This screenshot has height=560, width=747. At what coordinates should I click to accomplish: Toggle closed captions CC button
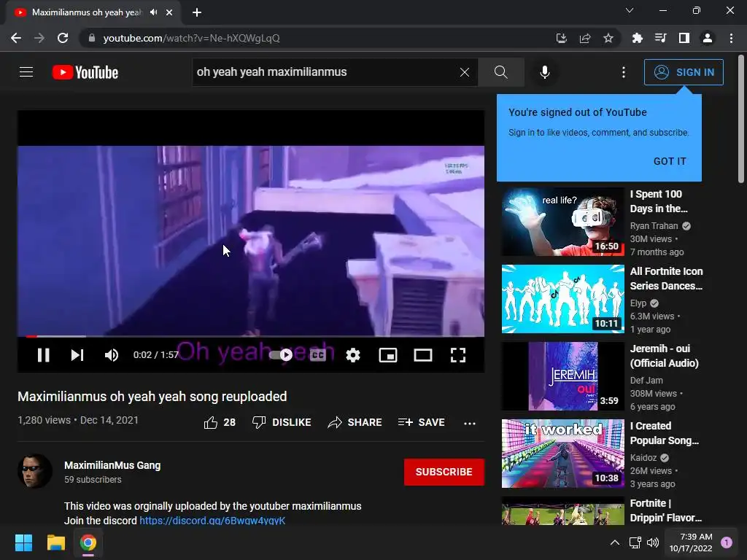click(x=318, y=355)
